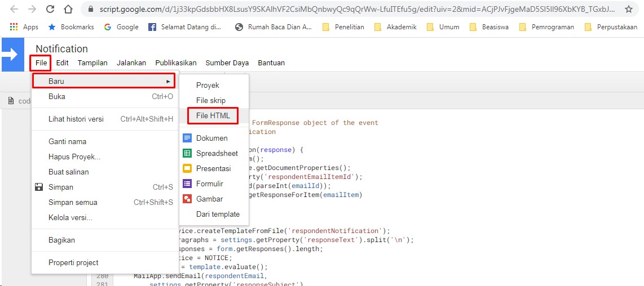The image size is (644, 286).
Task: Click the browser reload icon
Action: point(50,9)
